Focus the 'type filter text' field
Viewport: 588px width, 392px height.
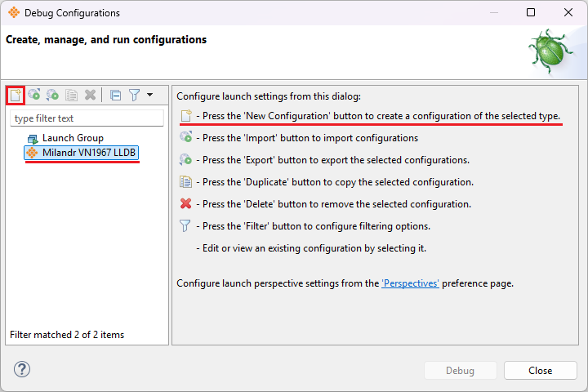tap(87, 118)
